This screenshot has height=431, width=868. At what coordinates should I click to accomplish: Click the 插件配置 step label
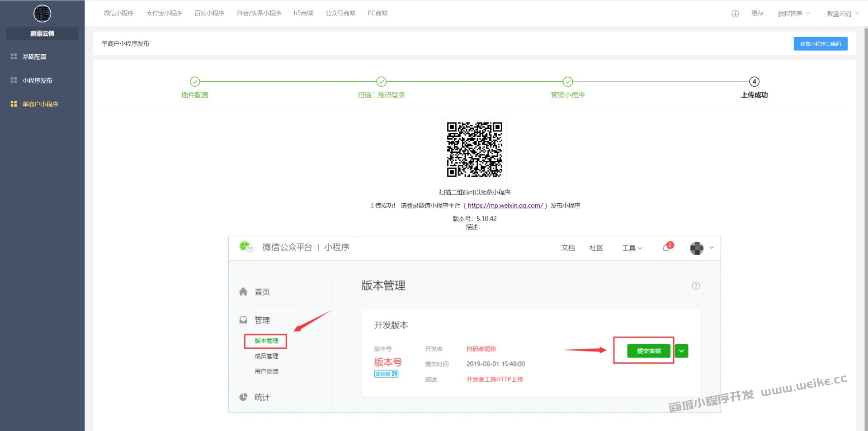pos(195,95)
